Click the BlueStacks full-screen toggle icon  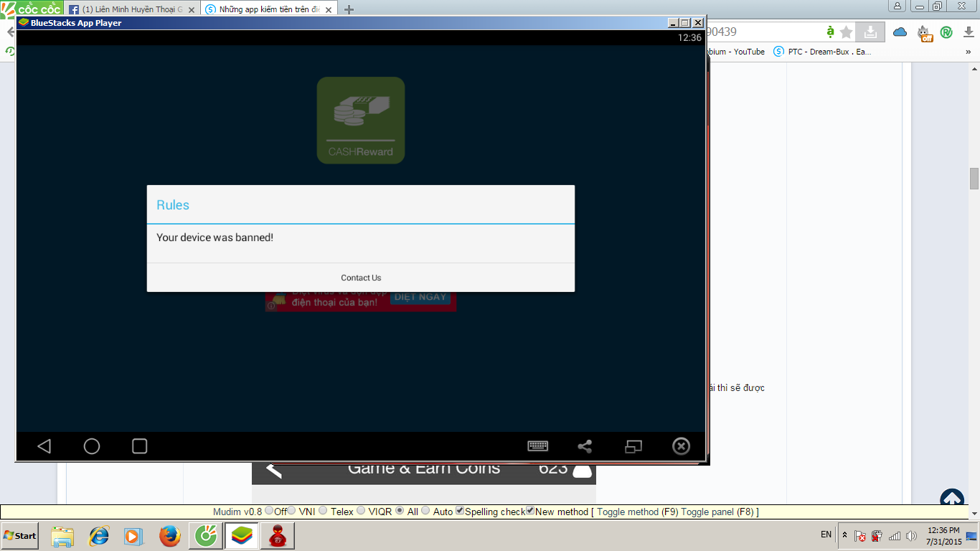pyautogui.click(x=633, y=446)
